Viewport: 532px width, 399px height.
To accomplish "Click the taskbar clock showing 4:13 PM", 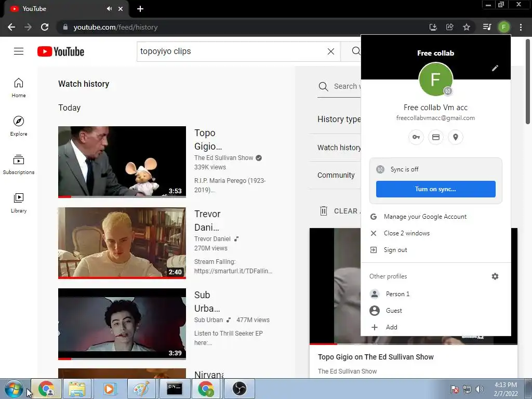I will coord(506,389).
